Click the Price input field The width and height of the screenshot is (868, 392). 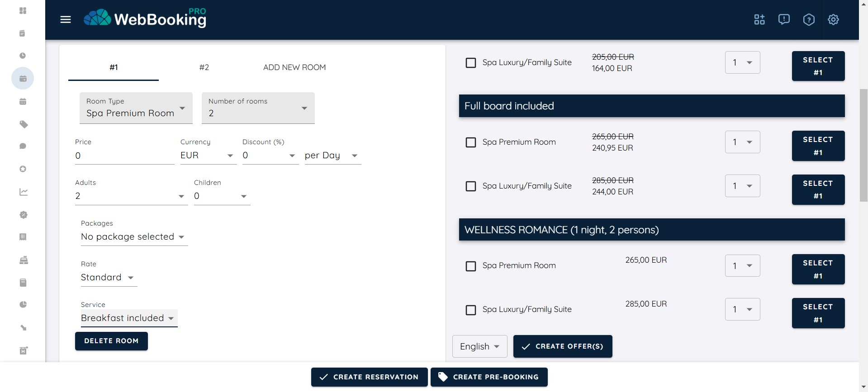124,156
